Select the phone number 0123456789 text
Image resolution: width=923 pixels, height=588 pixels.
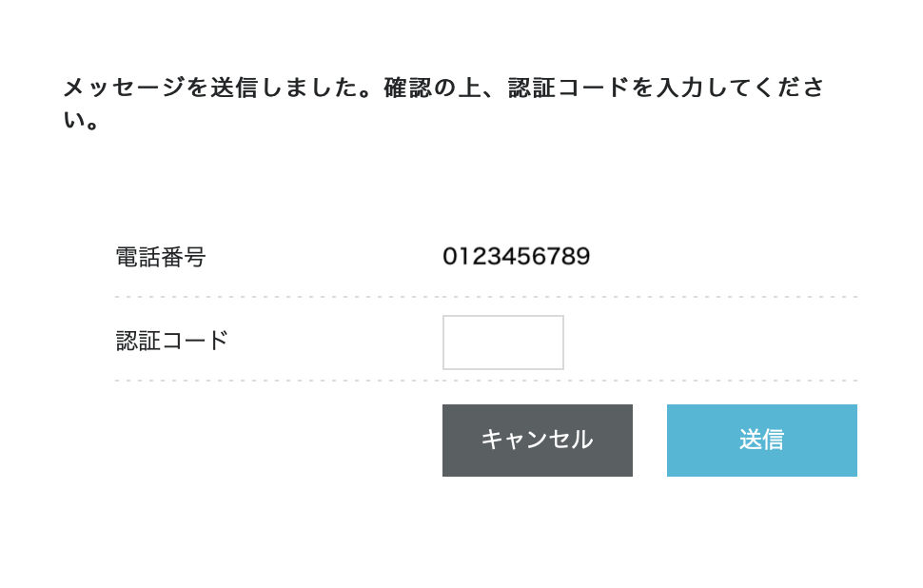[x=516, y=257]
